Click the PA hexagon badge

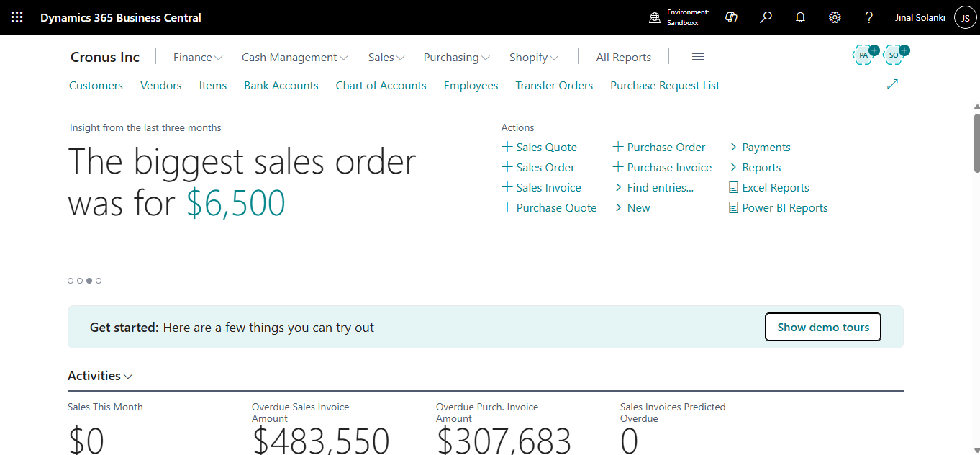coord(863,55)
